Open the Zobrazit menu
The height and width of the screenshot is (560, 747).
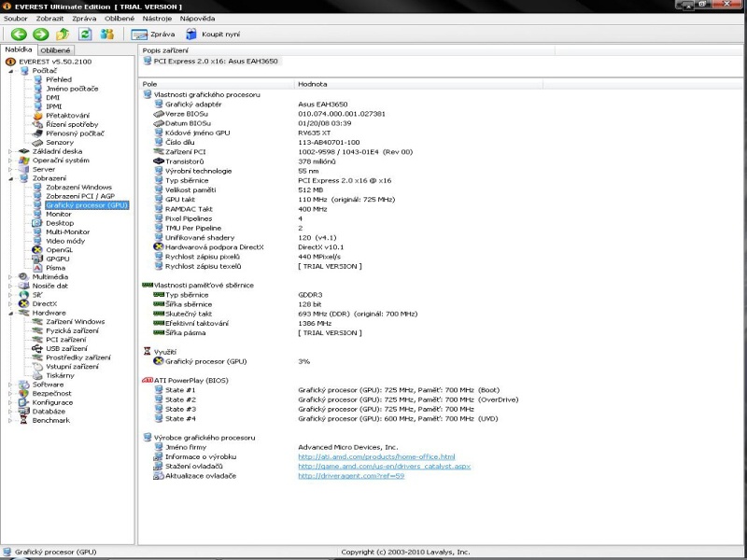point(50,19)
